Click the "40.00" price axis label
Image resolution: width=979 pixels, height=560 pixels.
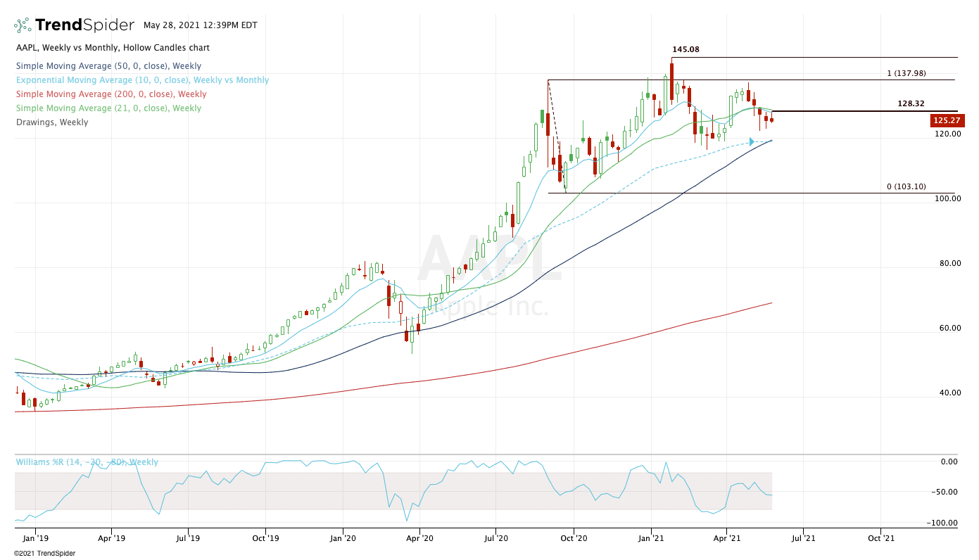click(949, 393)
